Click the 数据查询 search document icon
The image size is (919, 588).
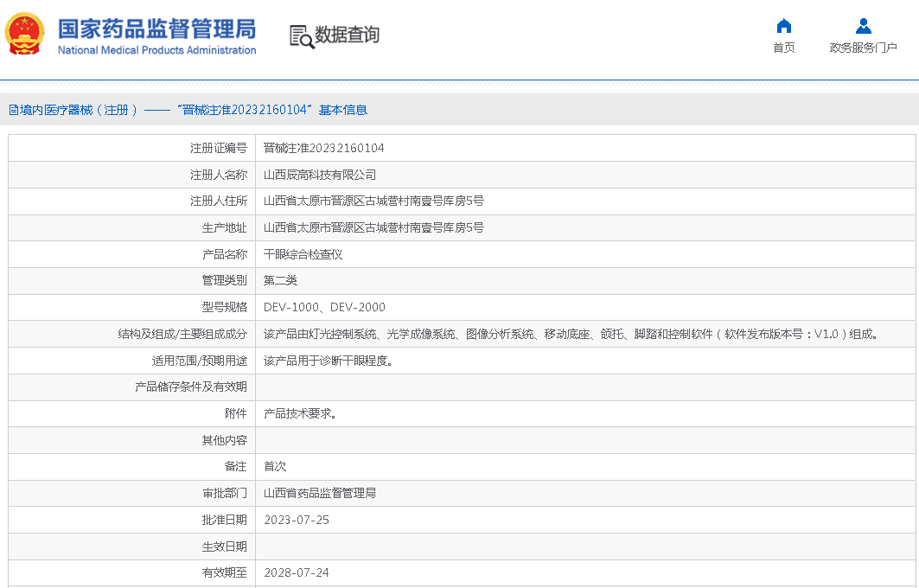(x=302, y=36)
